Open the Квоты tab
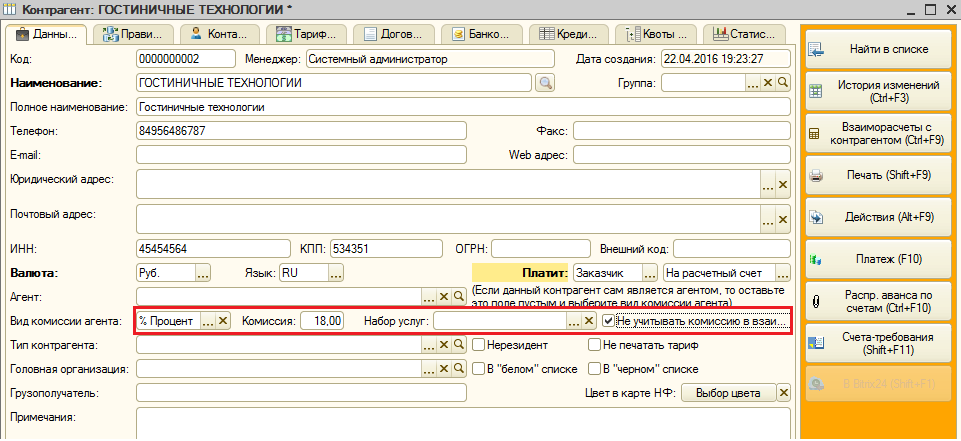961x441 pixels. coord(656,34)
